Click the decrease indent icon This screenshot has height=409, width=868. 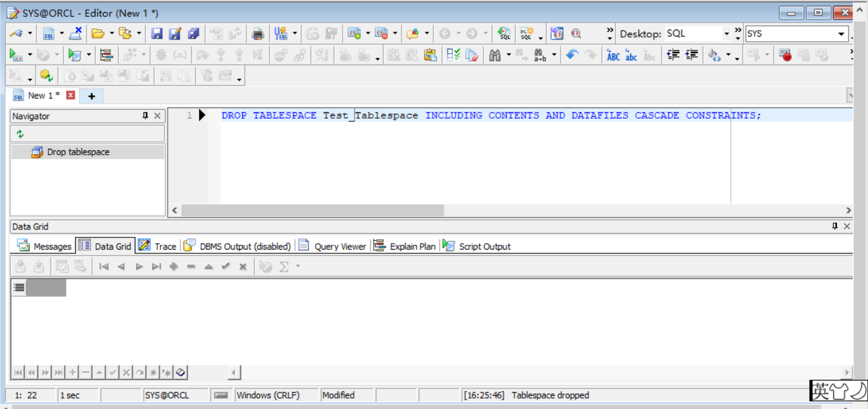click(673, 55)
